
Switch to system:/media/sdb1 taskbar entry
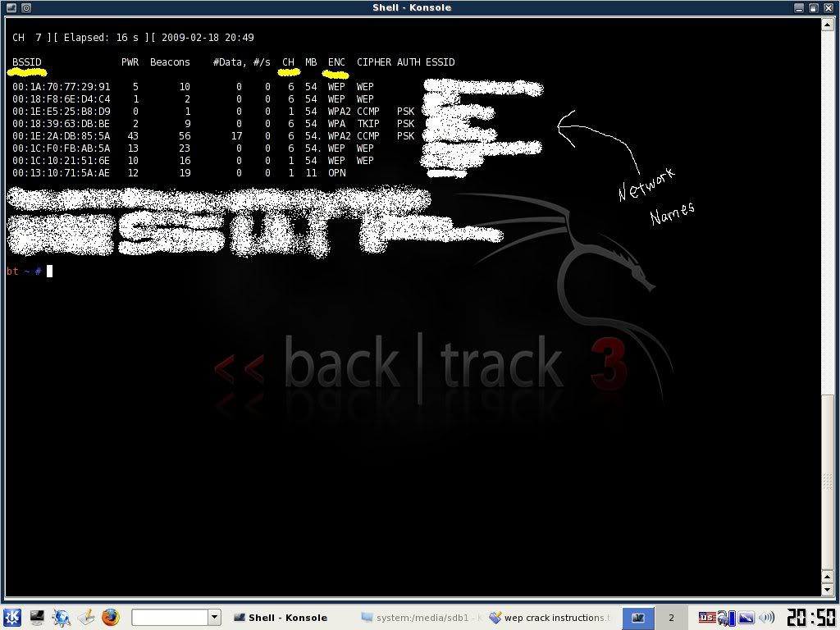pyautogui.click(x=421, y=618)
